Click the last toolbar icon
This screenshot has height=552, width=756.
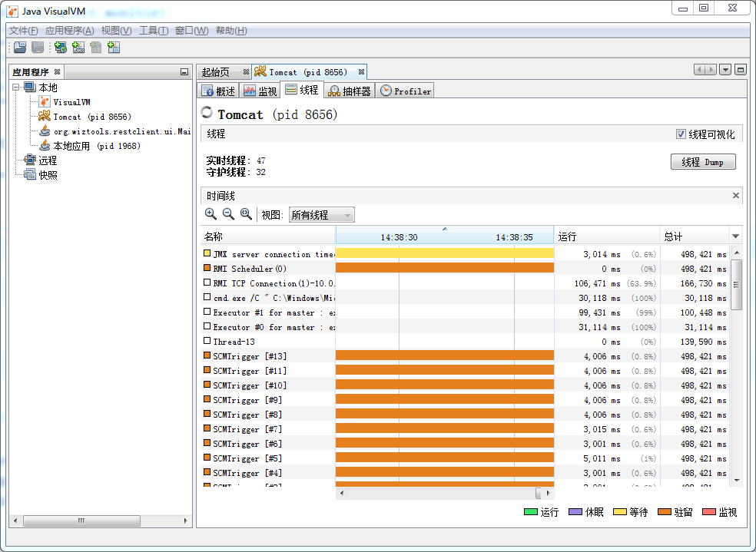114,47
